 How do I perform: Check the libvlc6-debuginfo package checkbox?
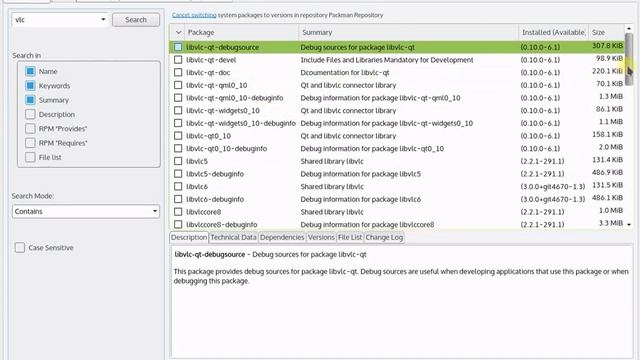tap(178, 199)
